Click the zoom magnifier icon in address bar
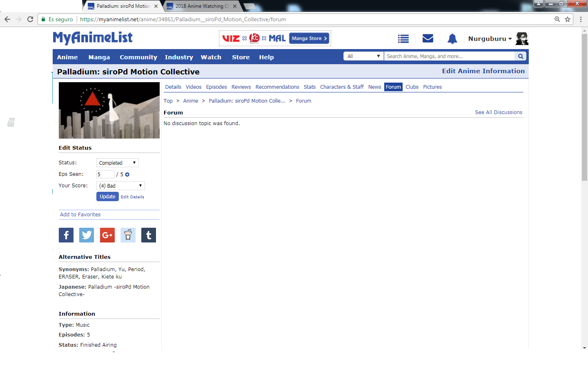588x368 pixels. pos(557,19)
